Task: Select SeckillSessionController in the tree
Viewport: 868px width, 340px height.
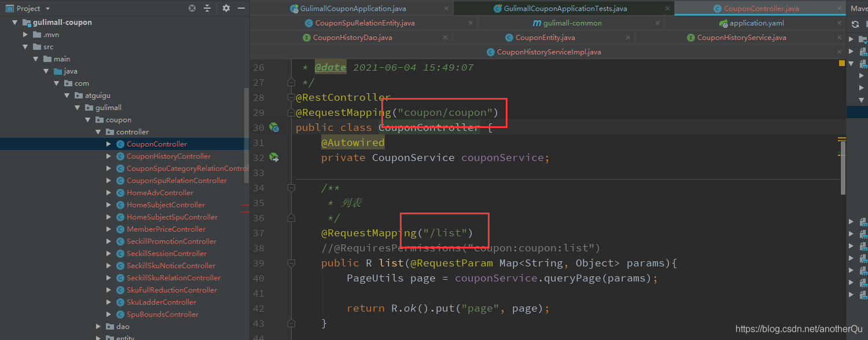Action: (x=167, y=254)
